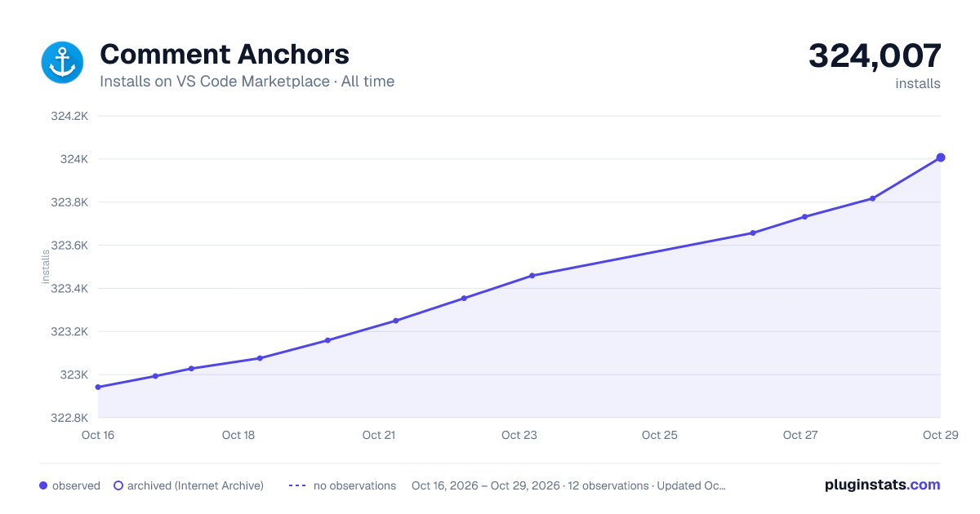Click the 'no observations' dashed legend marker
This screenshot has height=514, width=980.
pos(297,485)
